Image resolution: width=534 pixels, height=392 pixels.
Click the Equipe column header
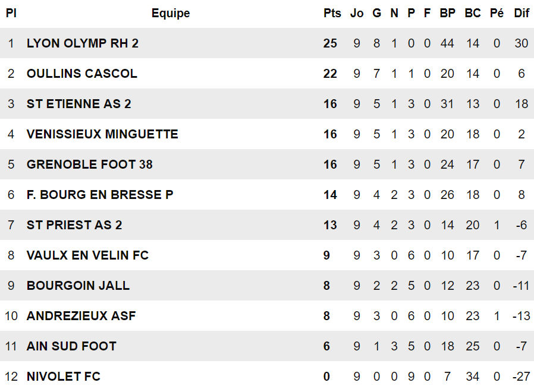pyautogui.click(x=171, y=13)
